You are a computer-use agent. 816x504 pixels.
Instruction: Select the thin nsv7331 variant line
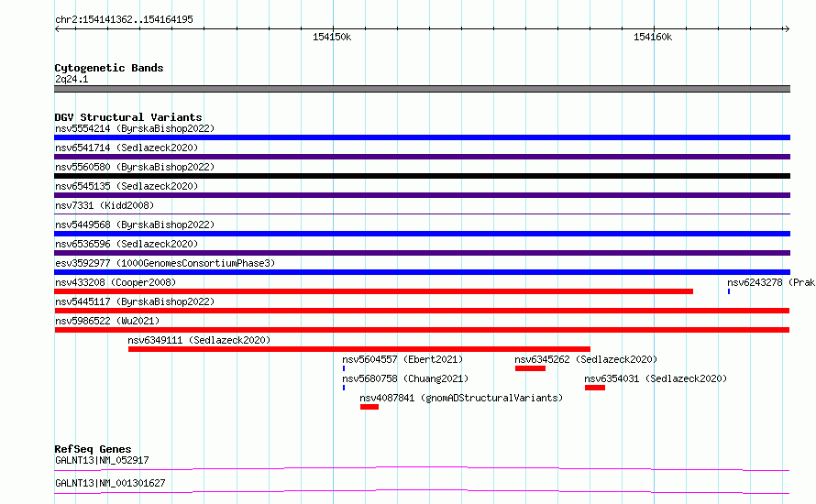pyautogui.click(x=422, y=214)
